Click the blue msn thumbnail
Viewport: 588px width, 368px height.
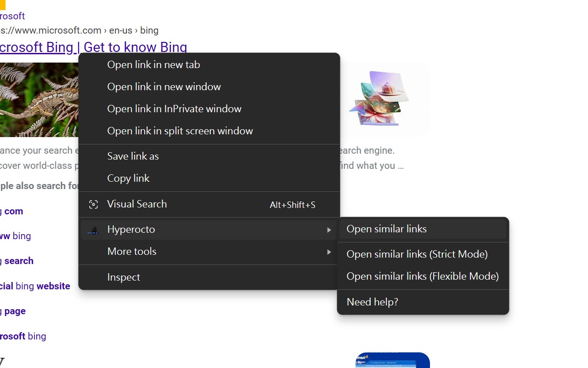point(392,360)
